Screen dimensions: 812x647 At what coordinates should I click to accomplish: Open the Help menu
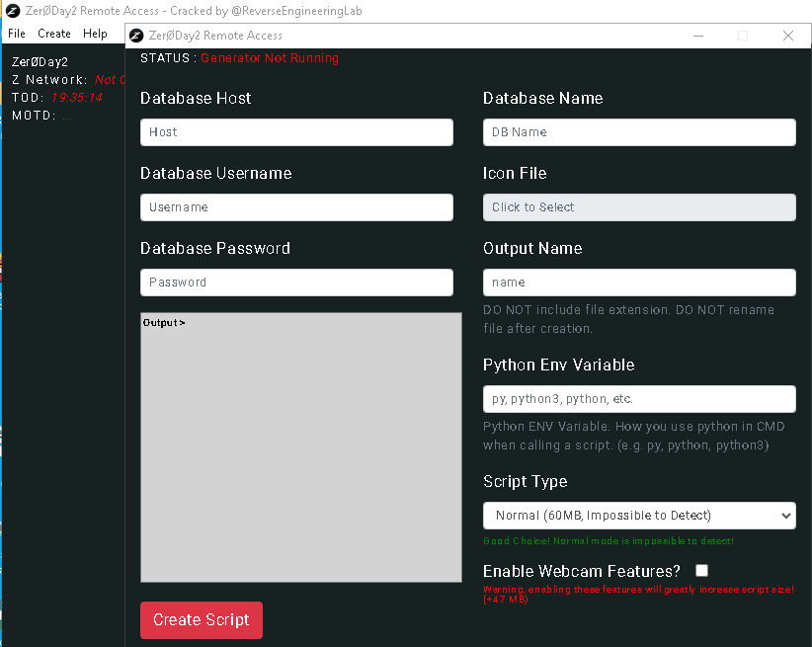point(95,34)
